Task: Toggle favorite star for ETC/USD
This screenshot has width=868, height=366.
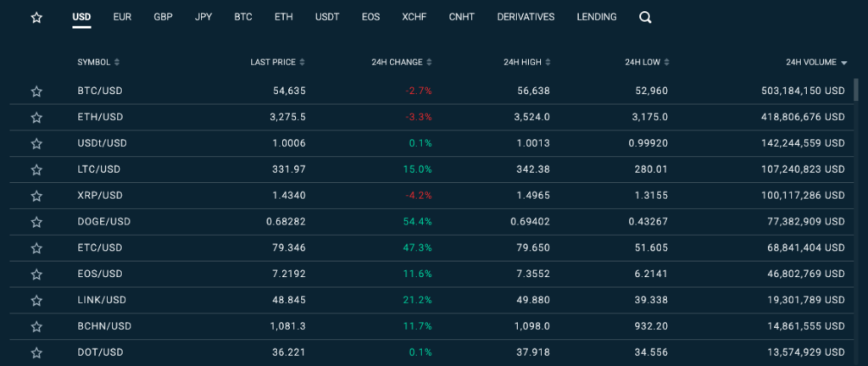Action: tap(36, 248)
